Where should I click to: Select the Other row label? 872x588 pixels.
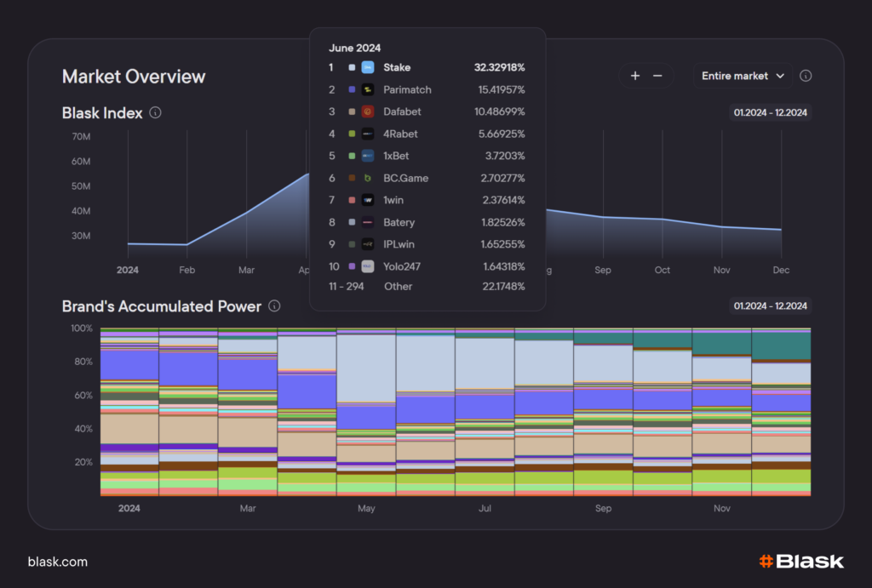(x=399, y=286)
